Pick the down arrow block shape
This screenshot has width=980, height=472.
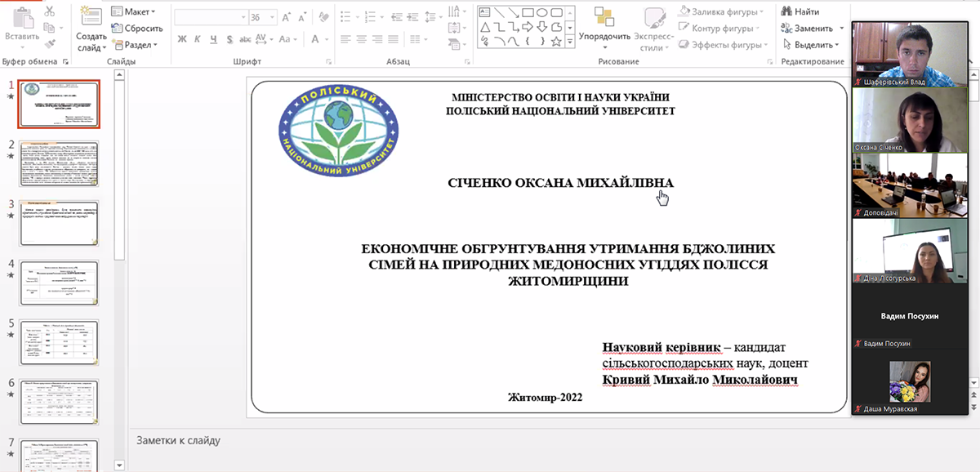pos(543,26)
